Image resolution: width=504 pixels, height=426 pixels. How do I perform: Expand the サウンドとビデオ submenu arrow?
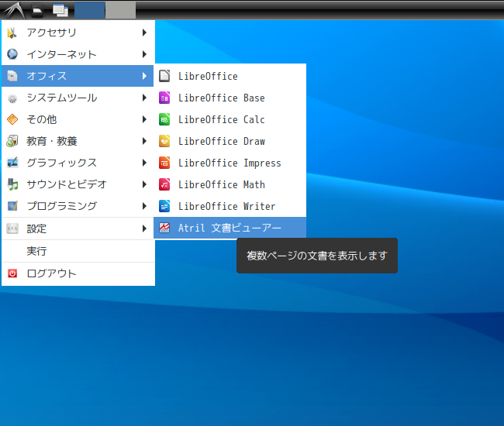(x=145, y=184)
